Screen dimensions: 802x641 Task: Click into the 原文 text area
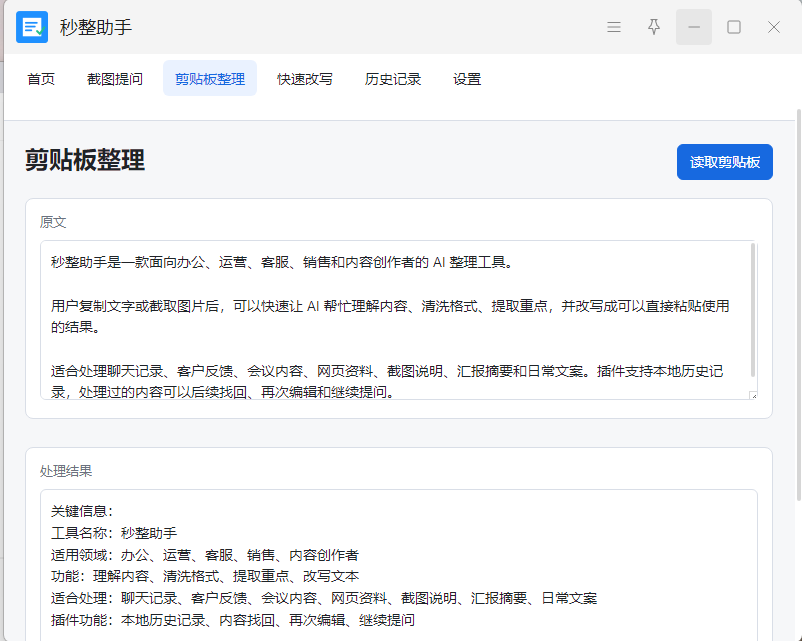(398, 320)
